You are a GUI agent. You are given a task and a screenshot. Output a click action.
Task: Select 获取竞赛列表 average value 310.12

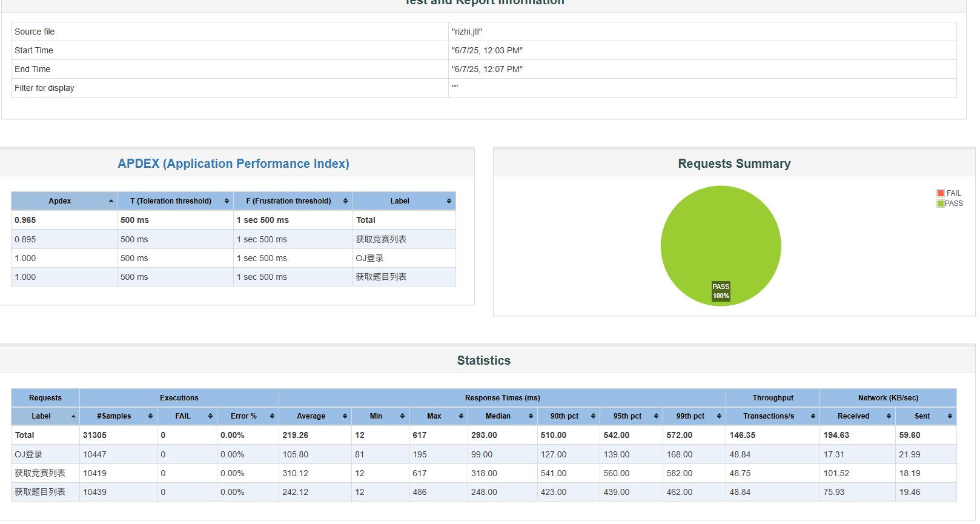coord(295,473)
